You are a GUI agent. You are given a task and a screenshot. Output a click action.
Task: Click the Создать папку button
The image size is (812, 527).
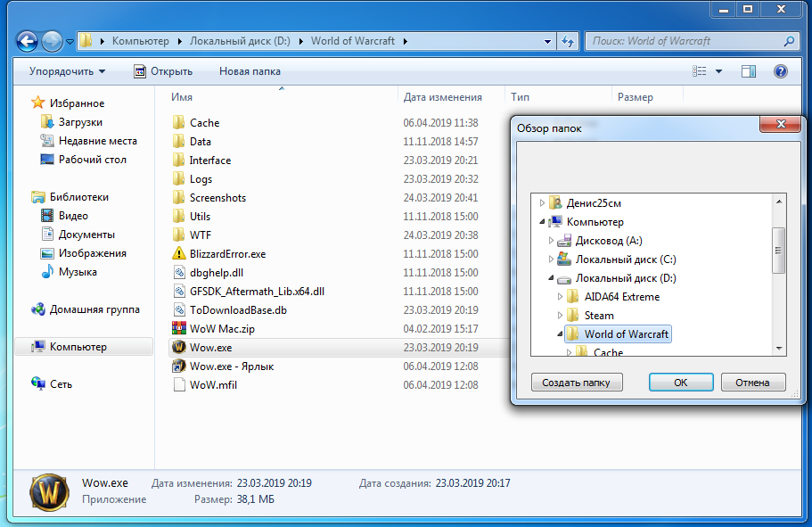click(576, 383)
